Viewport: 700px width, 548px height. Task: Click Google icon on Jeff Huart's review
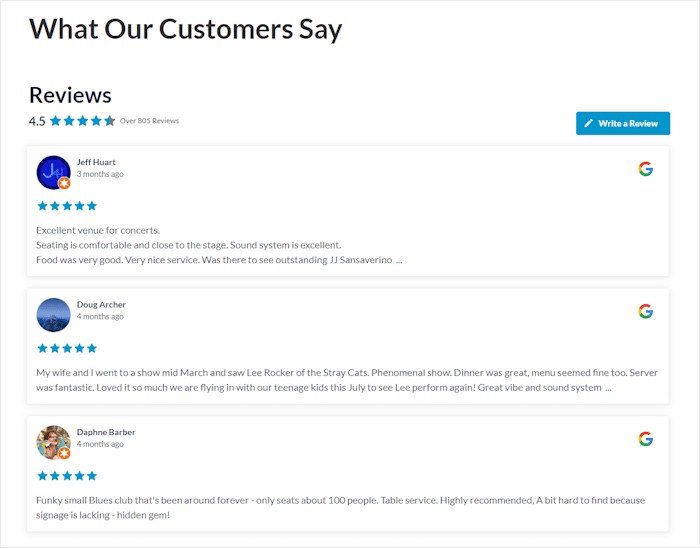pos(646,169)
